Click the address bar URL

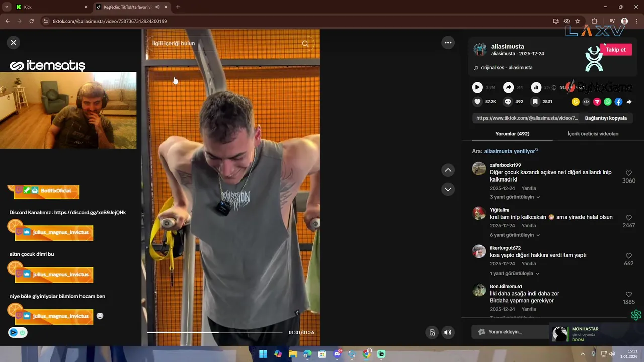click(x=110, y=21)
